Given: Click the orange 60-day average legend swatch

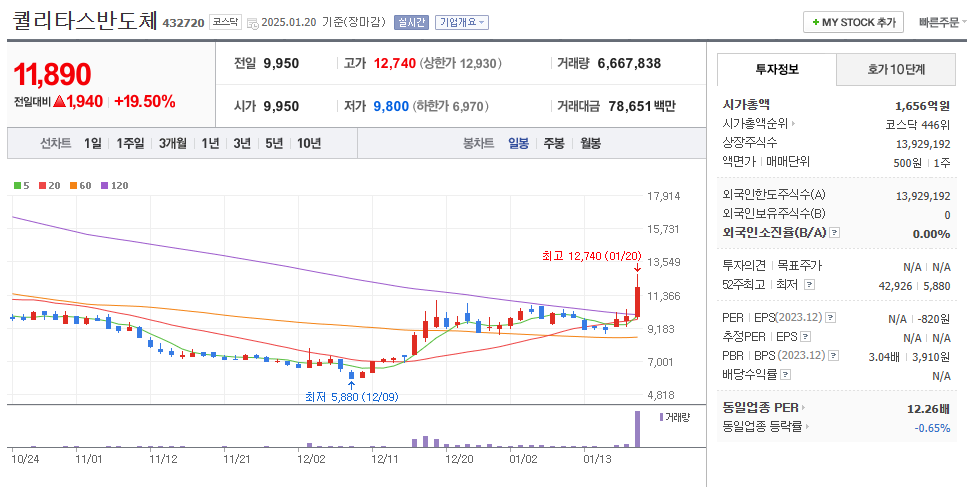Looking at the screenshot, I should tap(73, 185).
